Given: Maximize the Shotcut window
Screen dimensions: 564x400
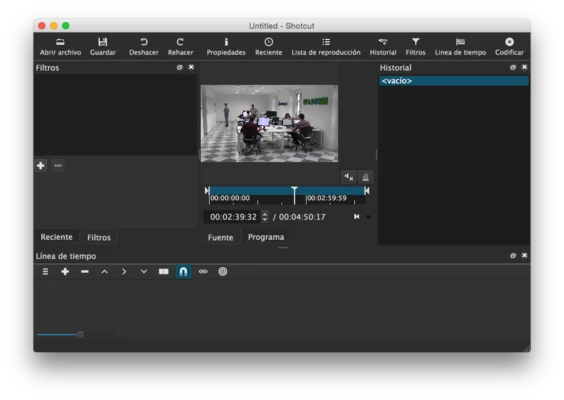Looking at the screenshot, I should pyautogui.click(x=66, y=26).
